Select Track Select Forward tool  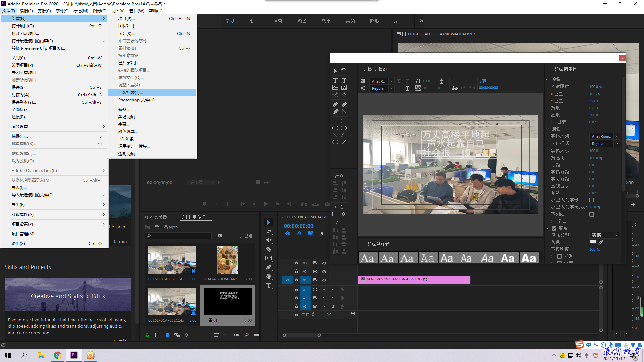269,231
